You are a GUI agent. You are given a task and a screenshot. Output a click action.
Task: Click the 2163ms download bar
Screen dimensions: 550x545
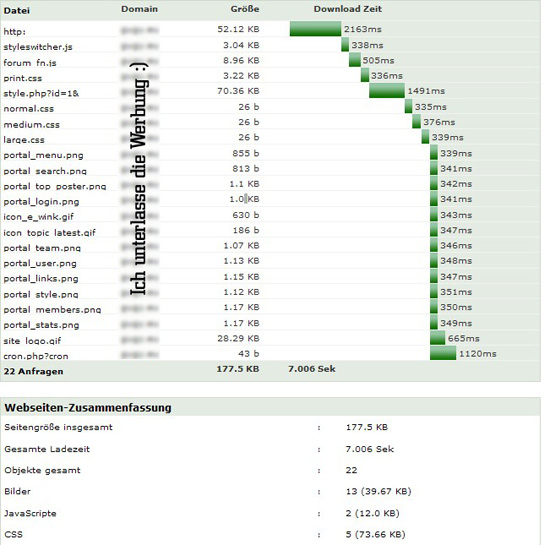[315, 29]
